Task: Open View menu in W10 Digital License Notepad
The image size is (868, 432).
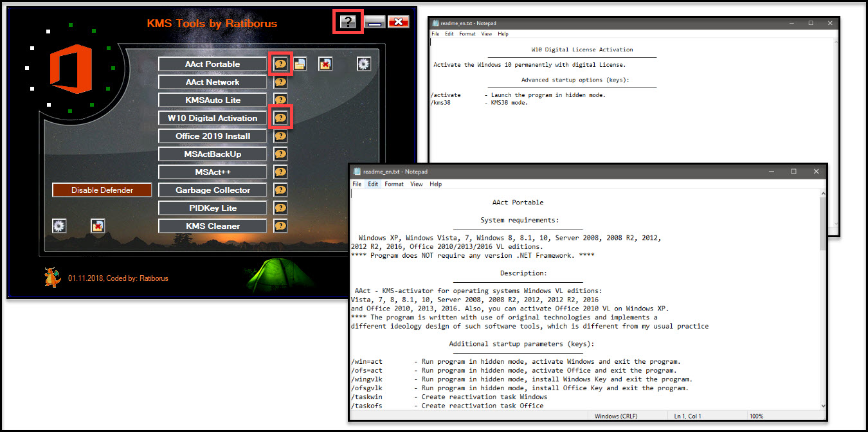Action: click(487, 34)
